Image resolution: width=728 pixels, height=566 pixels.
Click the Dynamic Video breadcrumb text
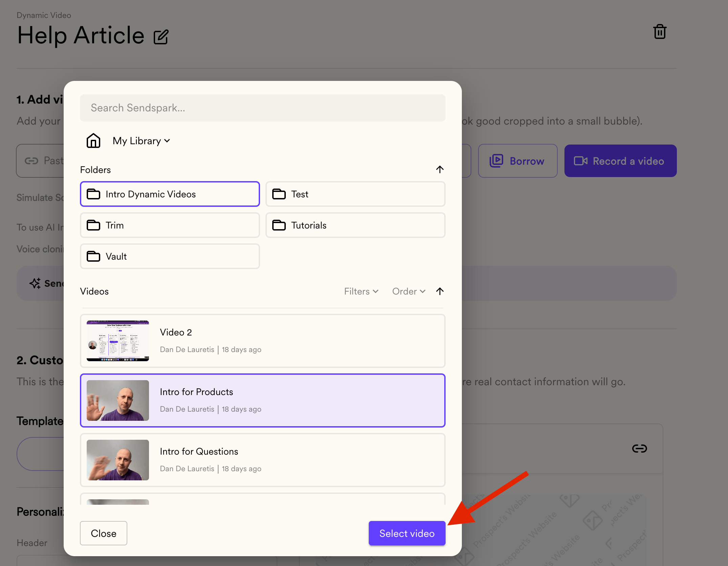click(x=44, y=15)
